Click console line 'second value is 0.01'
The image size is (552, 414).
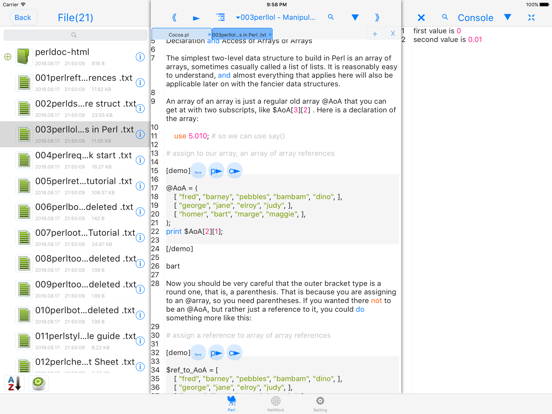click(447, 39)
